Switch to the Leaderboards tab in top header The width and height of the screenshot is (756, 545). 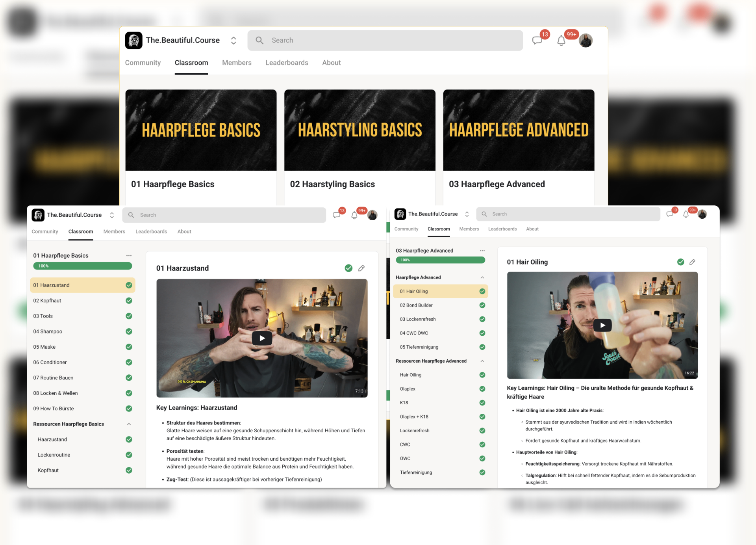pyautogui.click(x=287, y=63)
